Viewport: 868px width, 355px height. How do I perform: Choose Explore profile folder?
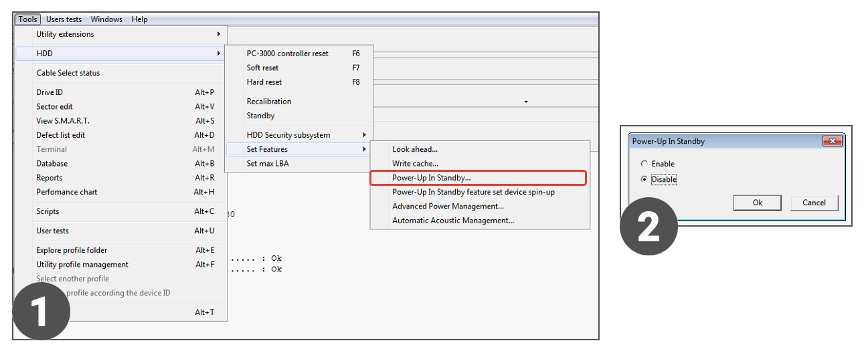click(x=120, y=250)
